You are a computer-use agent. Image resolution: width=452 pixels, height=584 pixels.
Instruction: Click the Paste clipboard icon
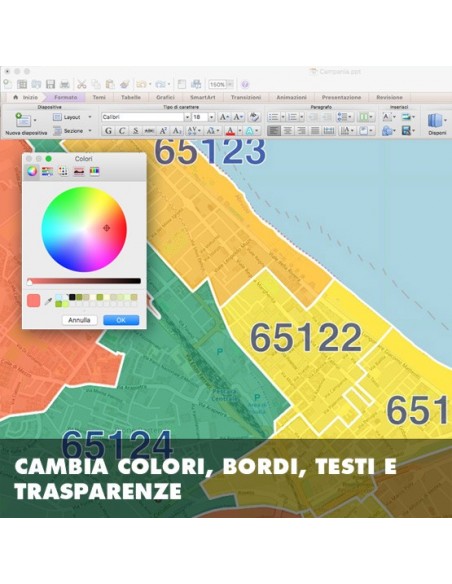pos(110,85)
